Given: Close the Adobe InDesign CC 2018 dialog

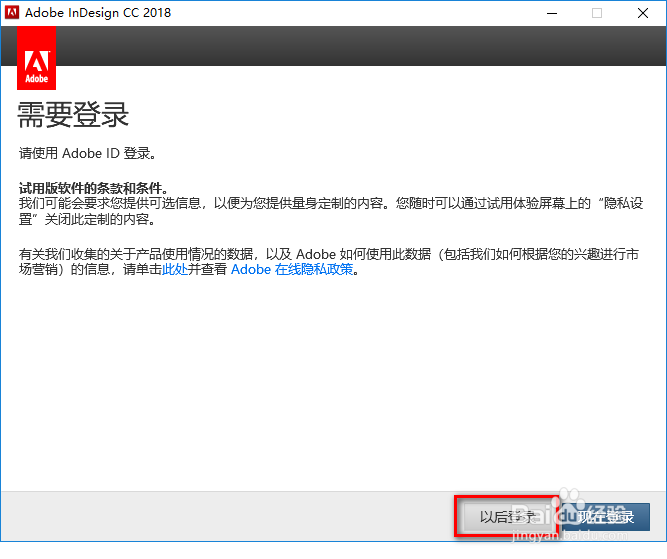Looking at the screenshot, I should coord(643,13).
